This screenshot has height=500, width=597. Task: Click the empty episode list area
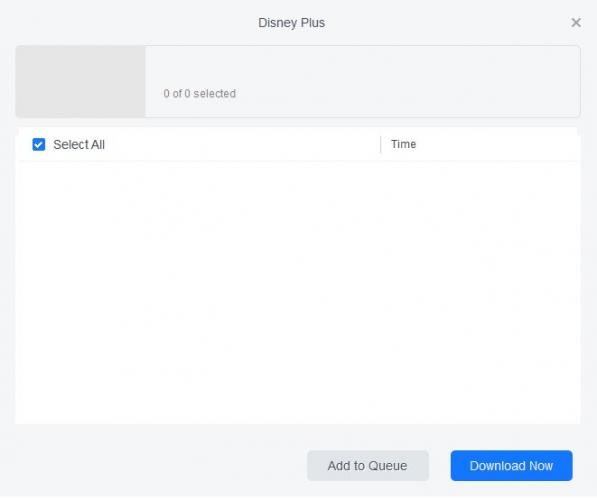pos(298,292)
